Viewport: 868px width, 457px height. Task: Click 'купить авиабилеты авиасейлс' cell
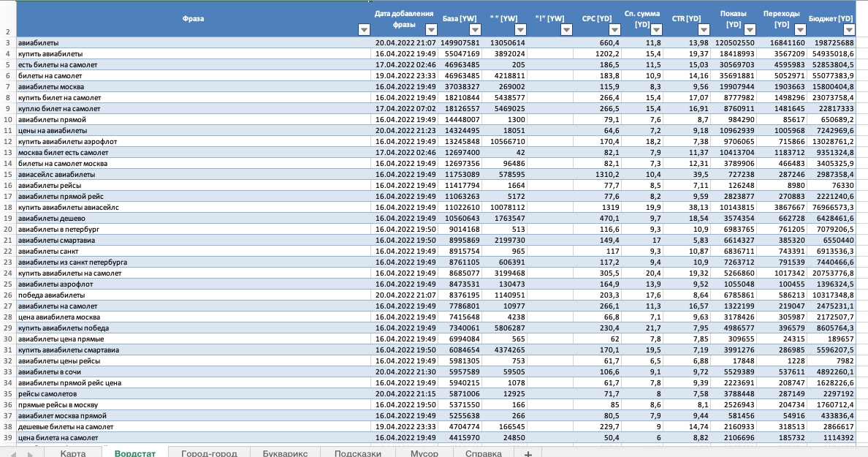(x=193, y=207)
